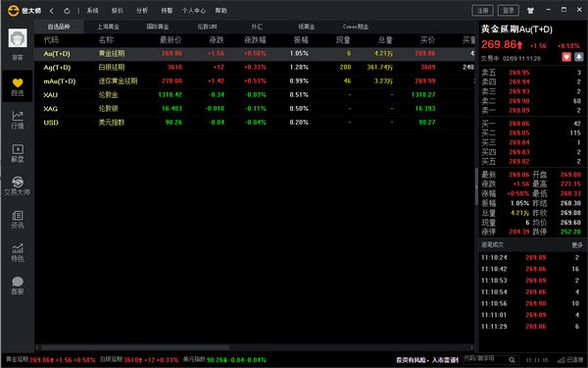Sort by 名称 column header
Viewport: 588px width, 368px height.
(x=106, y=40)
